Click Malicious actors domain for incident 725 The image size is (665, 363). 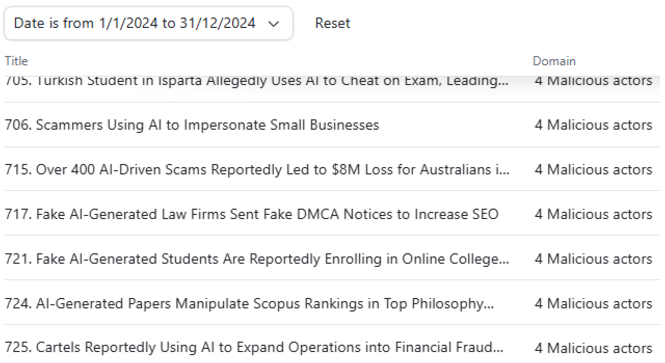(x=593, y=348)
